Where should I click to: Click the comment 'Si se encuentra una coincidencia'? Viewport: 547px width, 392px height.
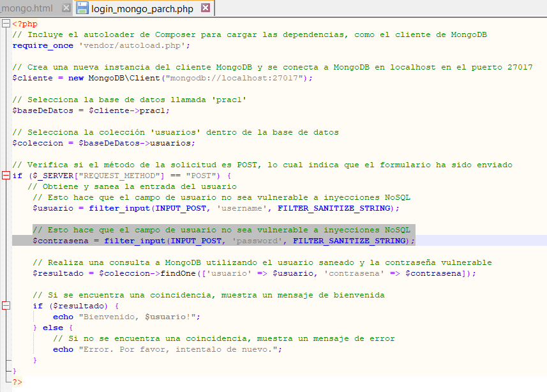(209, 296)
